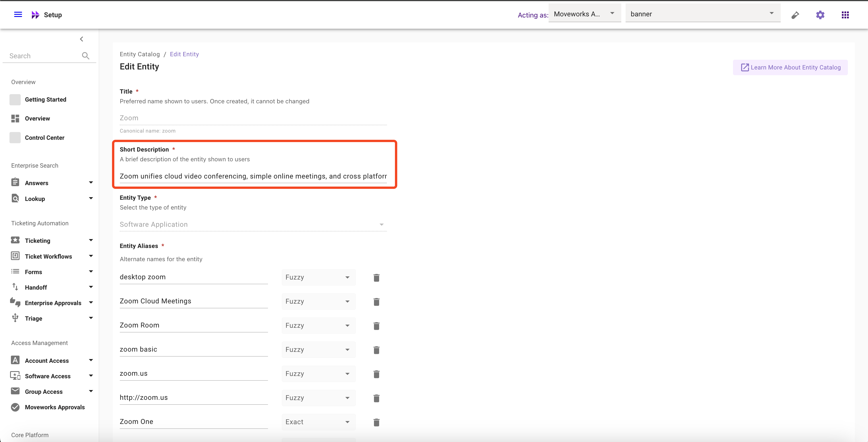Remove the http://zoom.us alias with trash icon
Viewport: 868px width, 442px height.
pos(376,398)
